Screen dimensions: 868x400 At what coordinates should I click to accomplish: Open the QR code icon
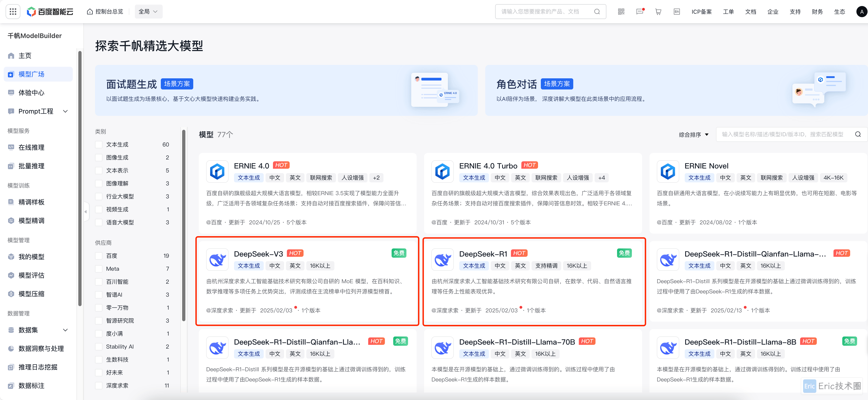[621, 11]
